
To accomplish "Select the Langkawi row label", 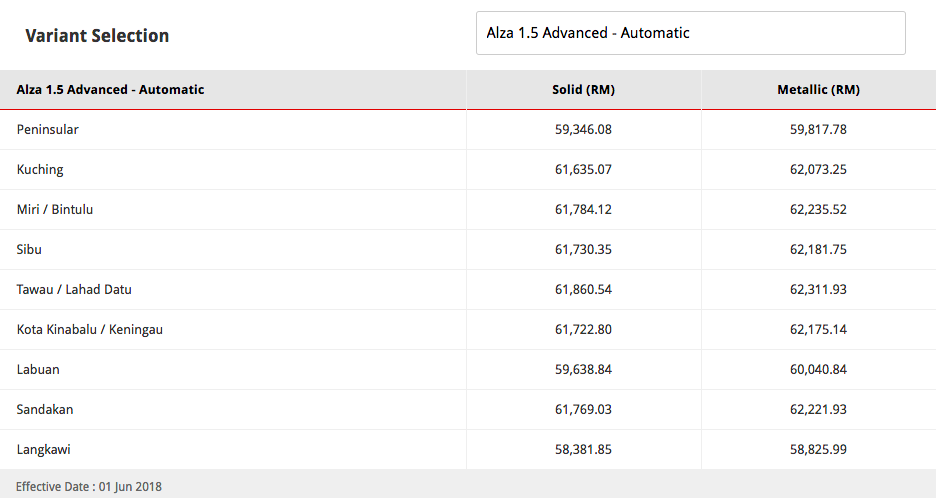I will [43, 450].
